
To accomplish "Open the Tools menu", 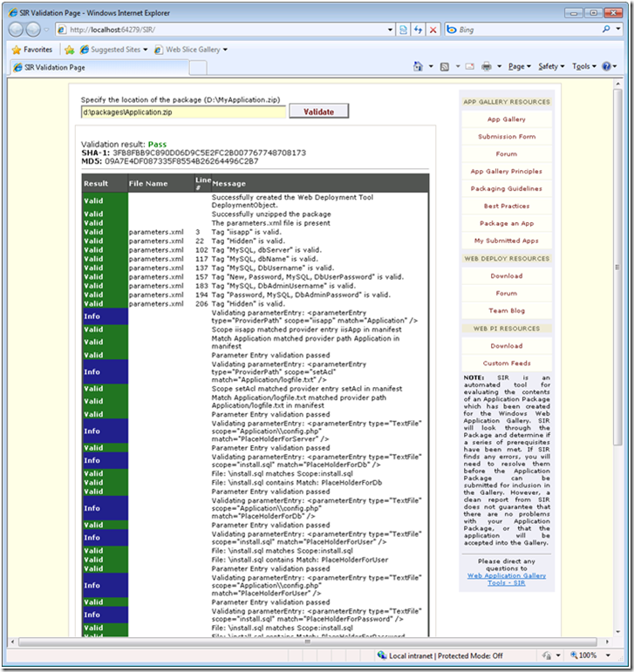I will click(x=583, y=66).
